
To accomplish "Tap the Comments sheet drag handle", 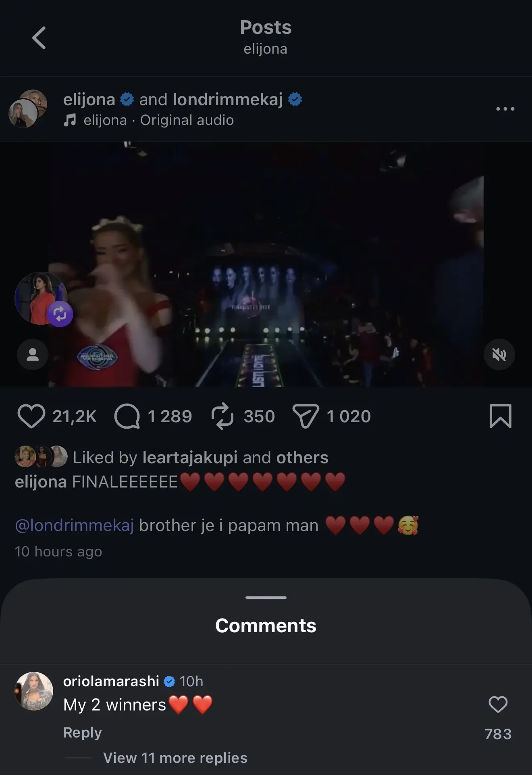I will pyautogui.click(x=266, y=598).
